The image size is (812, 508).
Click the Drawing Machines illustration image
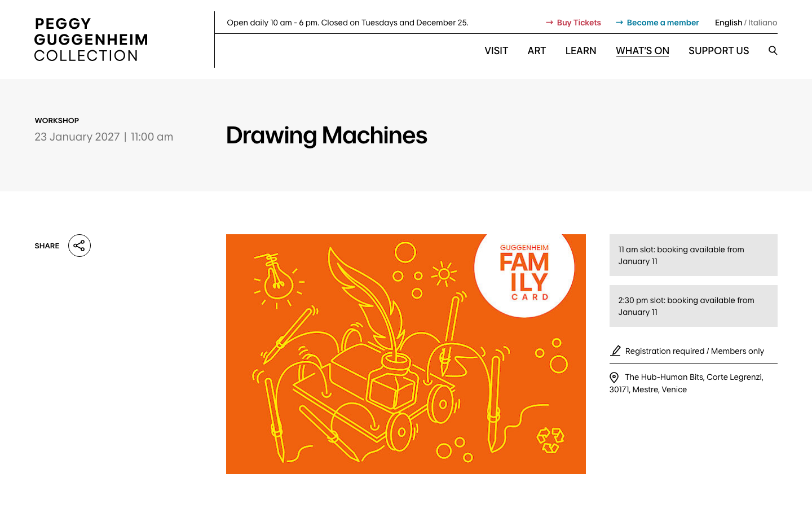click(x=406, y=354)
